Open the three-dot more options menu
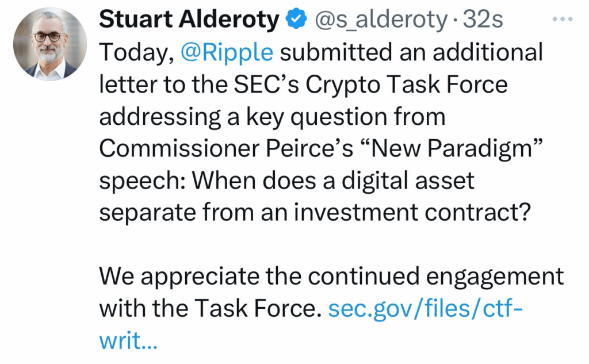The height and width of the screenshot is (364, 589). click(563, 19)
